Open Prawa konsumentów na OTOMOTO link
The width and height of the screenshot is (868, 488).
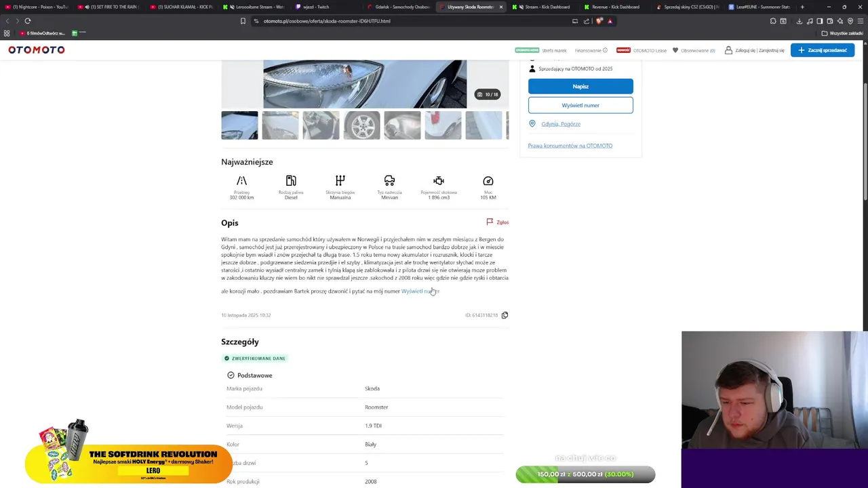570,146
